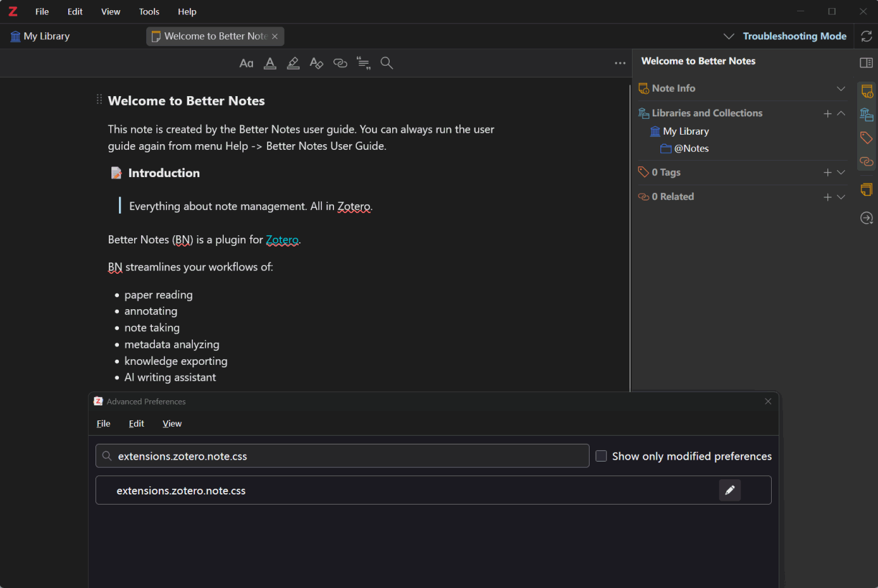Open the text format (Aa) menu
The image size is (878, 588).
[x=247, y=63]
